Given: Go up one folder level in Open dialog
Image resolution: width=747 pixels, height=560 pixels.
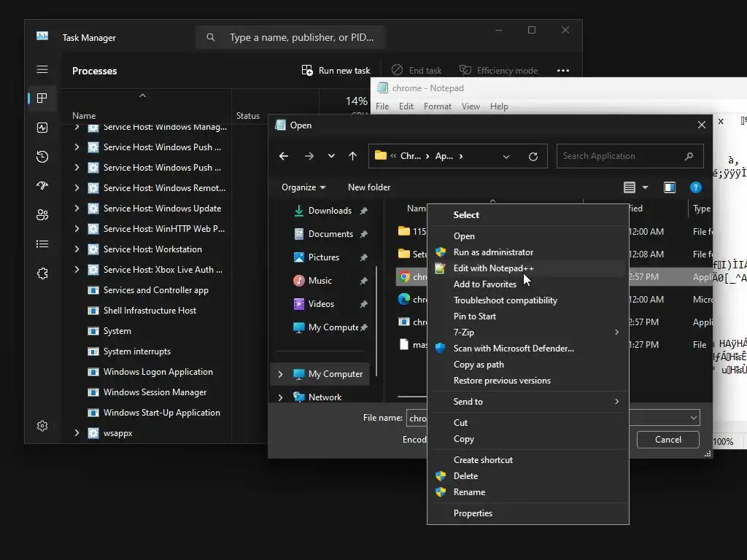Looking at the screenshot, I should tap(352, 156).
